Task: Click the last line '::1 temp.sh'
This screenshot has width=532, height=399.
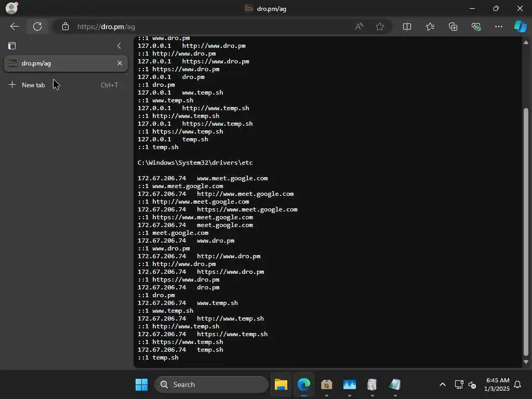Action: click(x=158, y=357)
